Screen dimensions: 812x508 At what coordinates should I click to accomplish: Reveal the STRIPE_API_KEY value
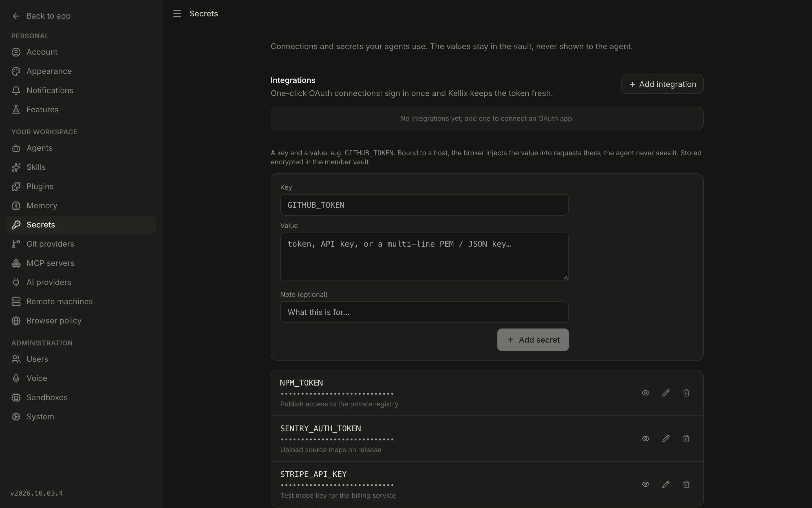pos(645,484)
